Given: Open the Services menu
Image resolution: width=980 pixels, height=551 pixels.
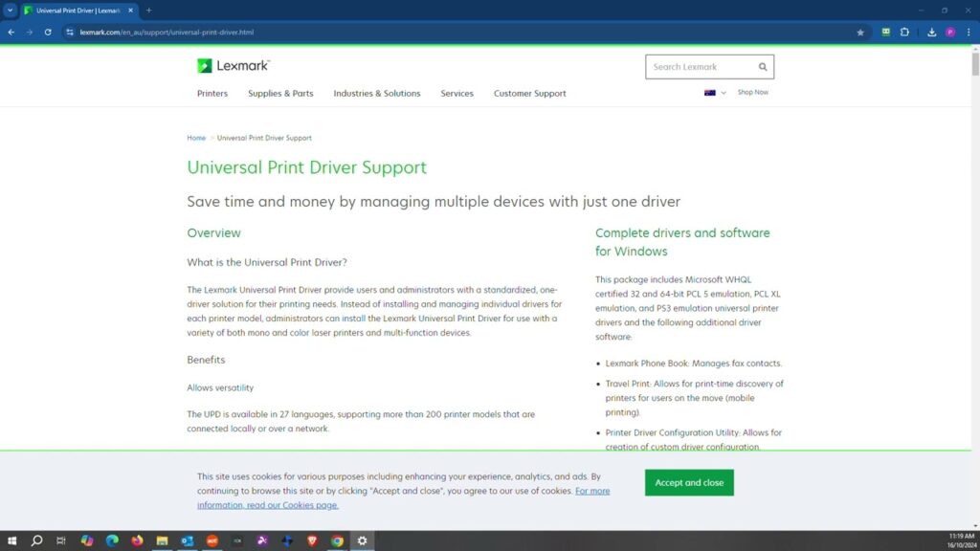Looking at the screenshot, I should pyautogui.click(x=457, y=94).
